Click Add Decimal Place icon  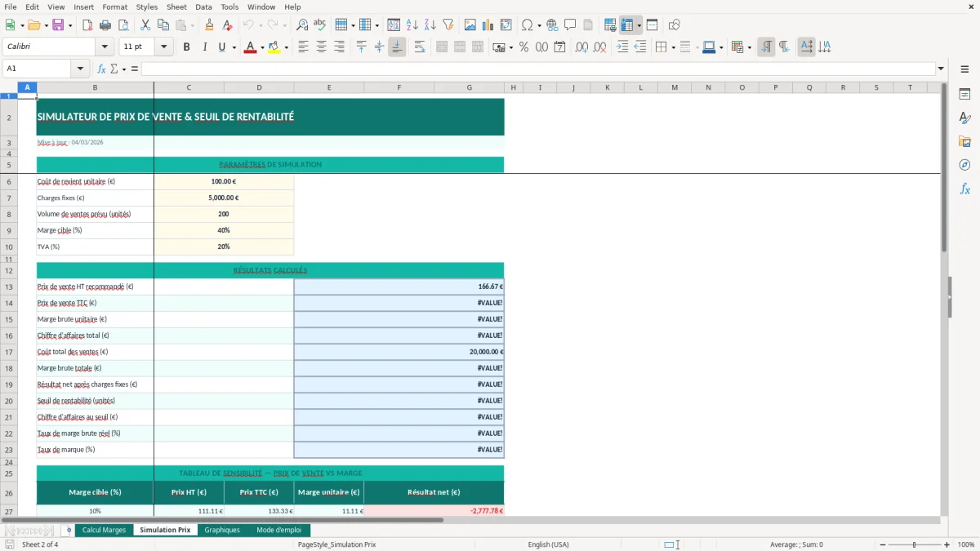[582, 47]
